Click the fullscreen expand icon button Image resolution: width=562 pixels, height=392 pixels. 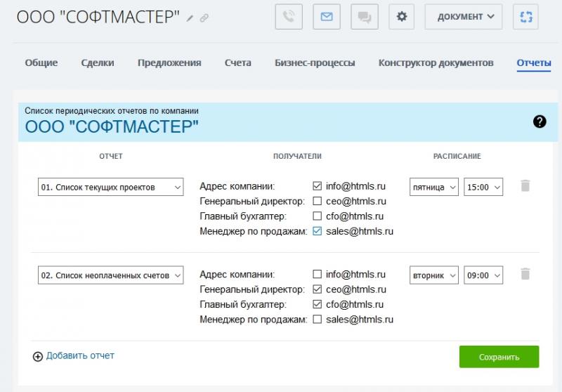pos(524,17)
